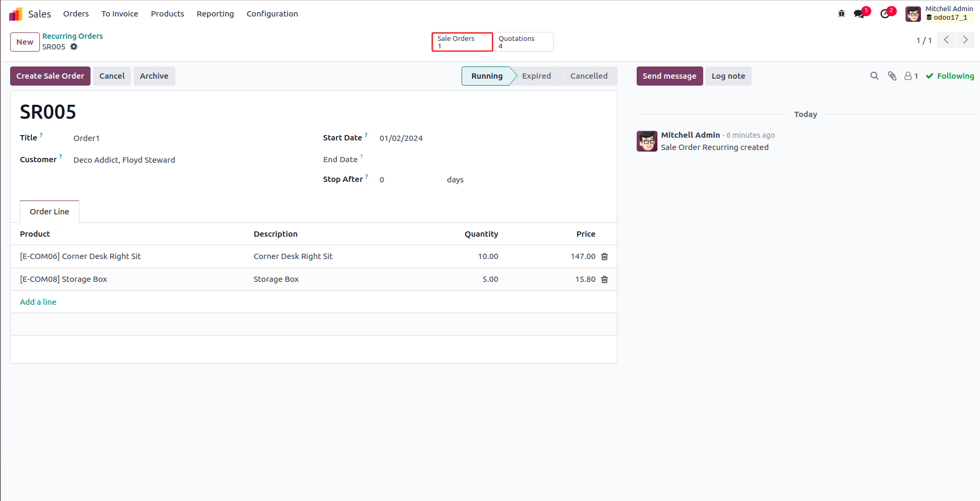Show followers list icon
This screenshot has width=980, height=501.
[911, 76]
